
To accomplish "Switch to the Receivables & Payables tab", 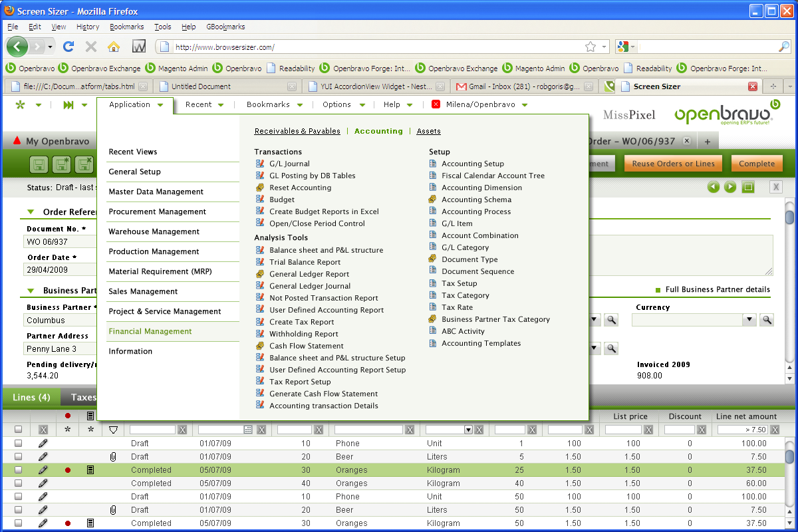I will [297, 131].
